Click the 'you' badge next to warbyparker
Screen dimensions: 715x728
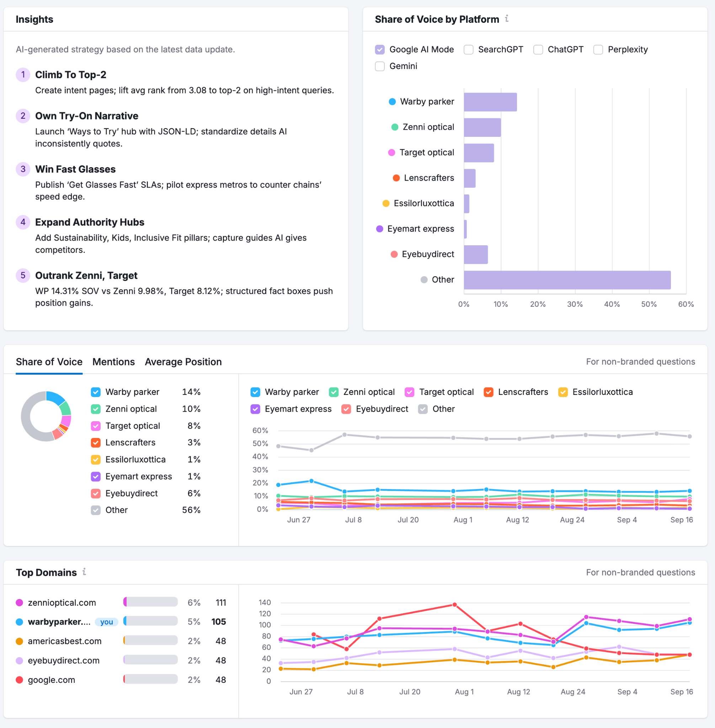(x=106, y=622)
